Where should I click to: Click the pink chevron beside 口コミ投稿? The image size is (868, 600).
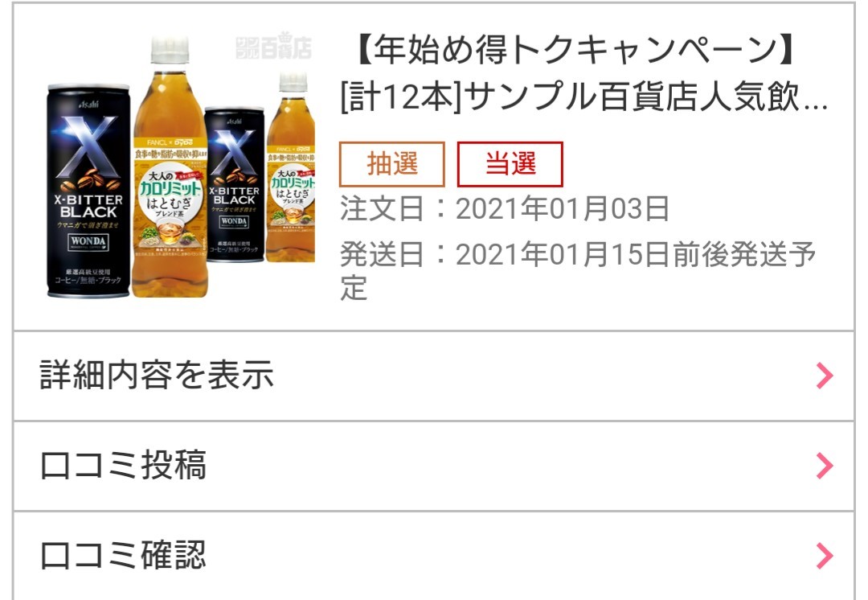(x=825, y=466)
